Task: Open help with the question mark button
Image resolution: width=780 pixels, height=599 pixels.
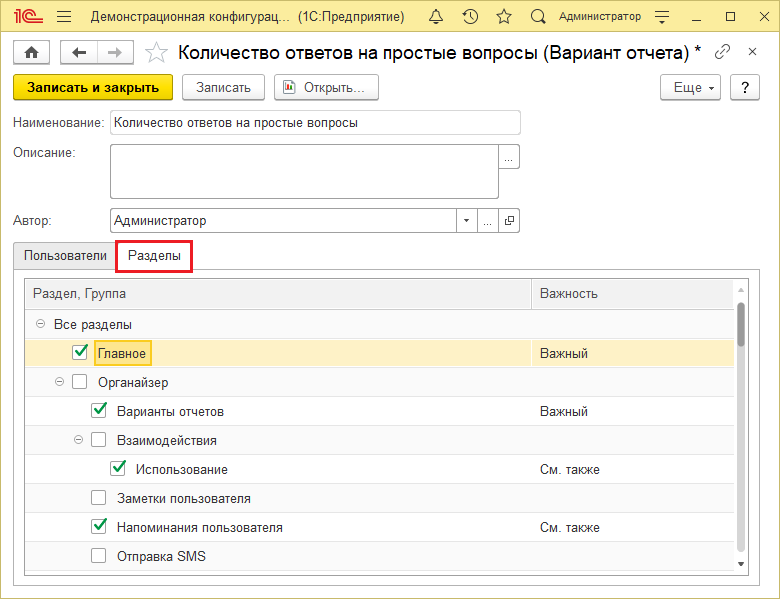Action: [745, 88]
